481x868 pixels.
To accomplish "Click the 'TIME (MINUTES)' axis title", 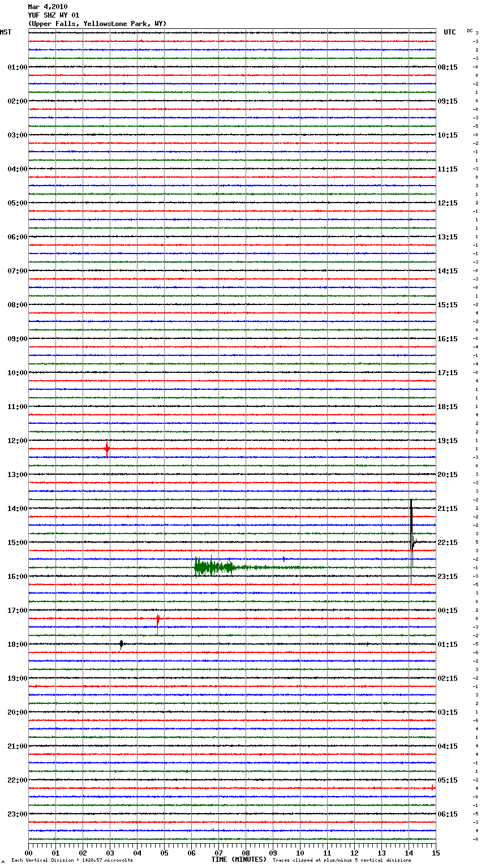I will (239, 860).
